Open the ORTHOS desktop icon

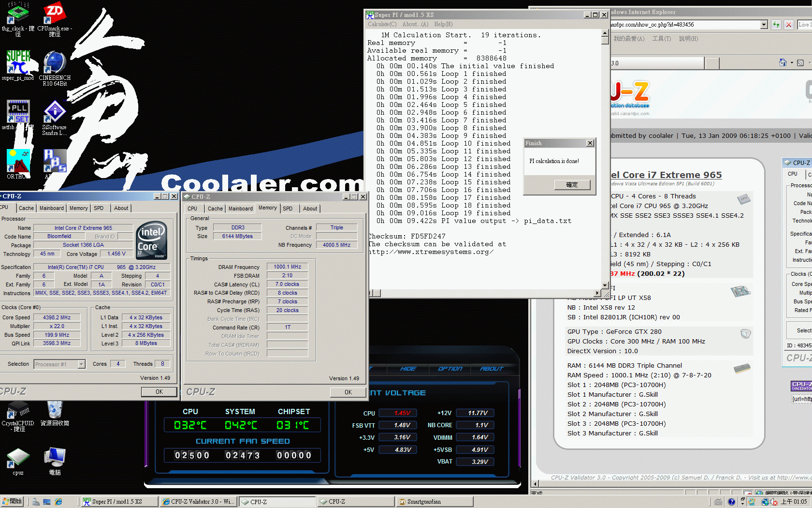pos(18,162)
